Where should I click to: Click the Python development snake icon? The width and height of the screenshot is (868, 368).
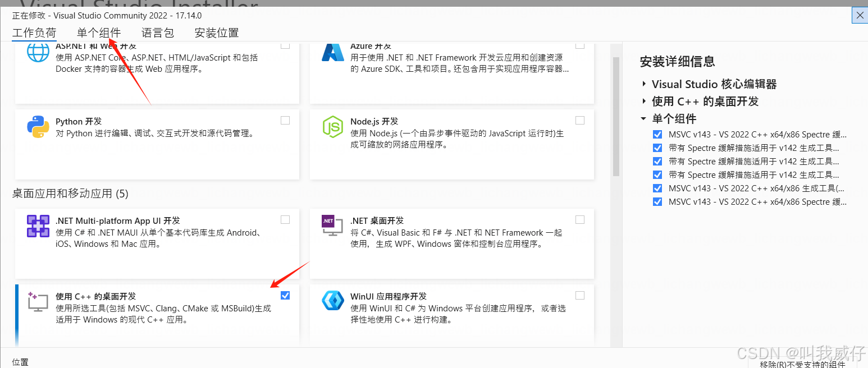(38, 127)
